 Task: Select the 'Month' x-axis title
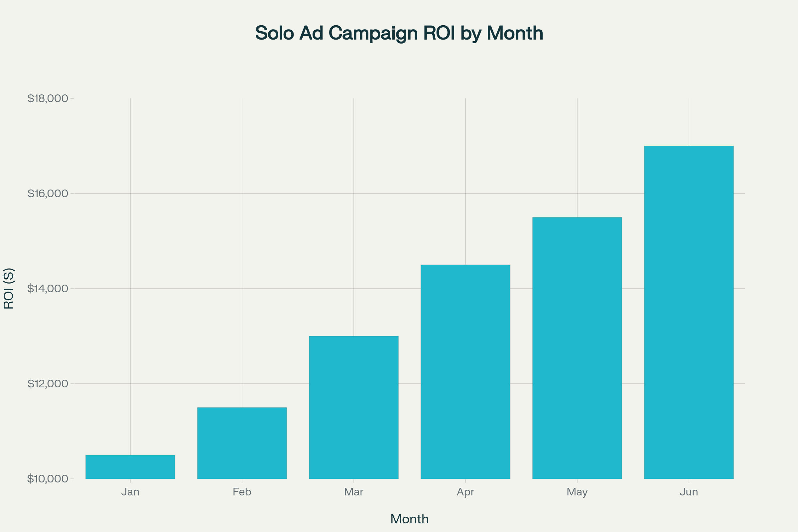pos(409,519)
